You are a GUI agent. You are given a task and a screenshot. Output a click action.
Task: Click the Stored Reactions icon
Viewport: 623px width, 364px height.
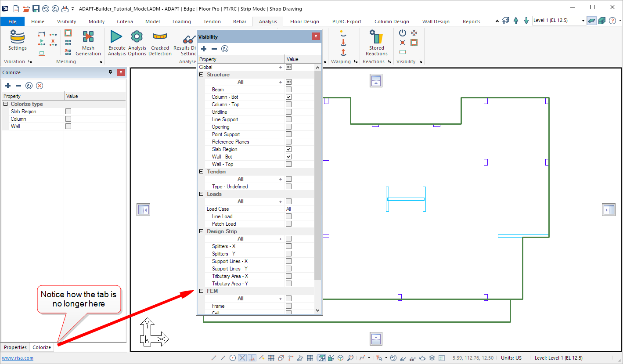[x=376, y=37]
